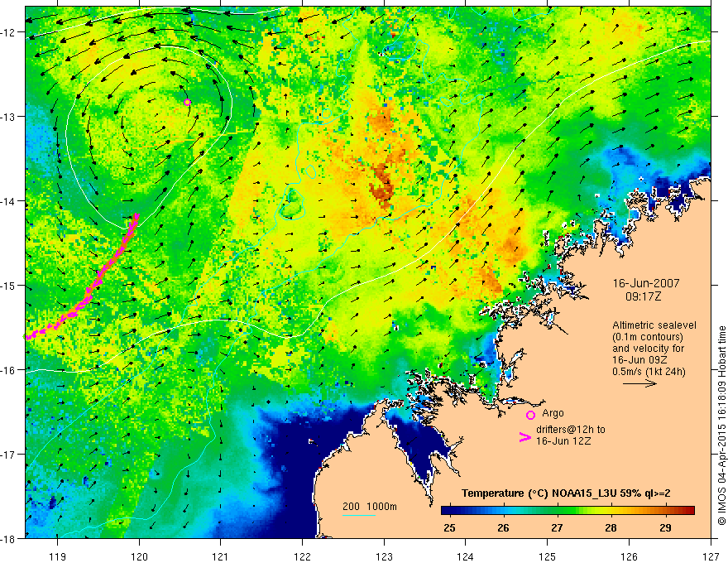This screenshot has height=563, width=728.
Task: Click the -12 latitude axis label
Action: (x=9, y=32)
